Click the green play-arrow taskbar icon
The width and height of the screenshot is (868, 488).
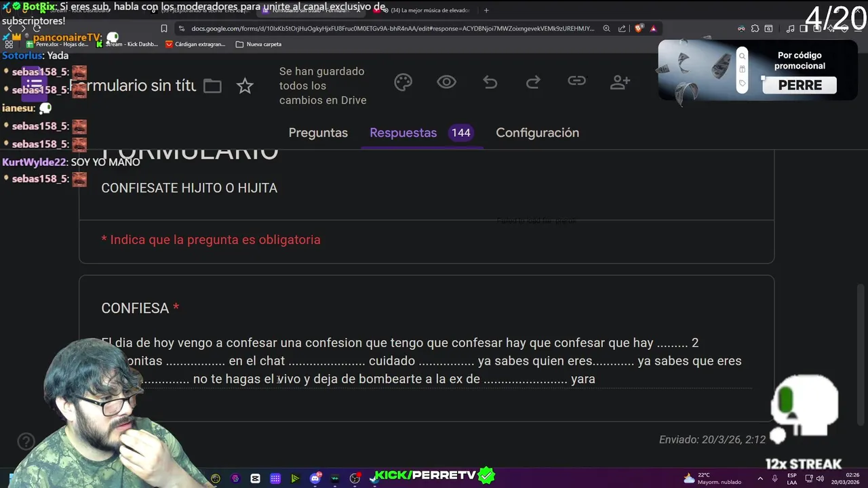tap(295, 479)
